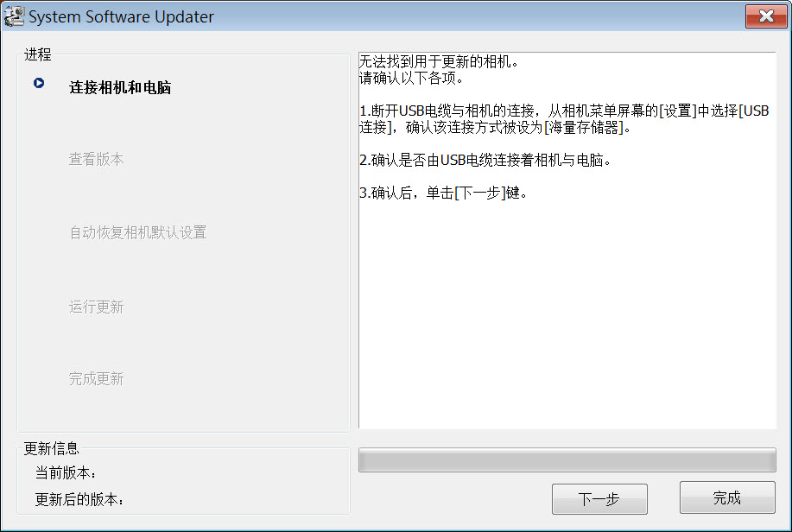Select the 查看版本 step
The width and height of the screenshot is (792, 532).
point(97,159)
